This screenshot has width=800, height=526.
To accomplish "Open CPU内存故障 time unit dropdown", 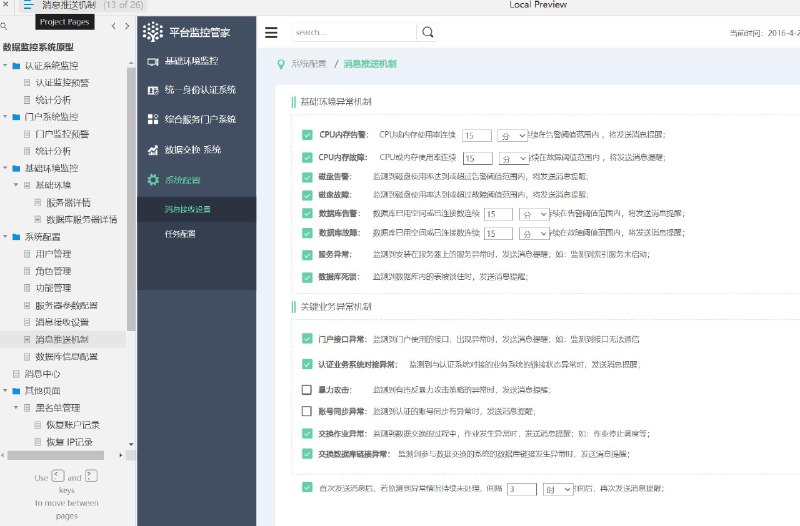I will (x=514, y=159).
